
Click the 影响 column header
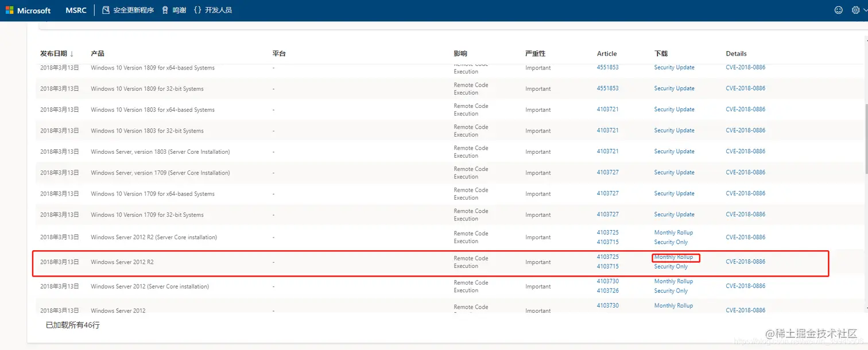pos(460,53)
